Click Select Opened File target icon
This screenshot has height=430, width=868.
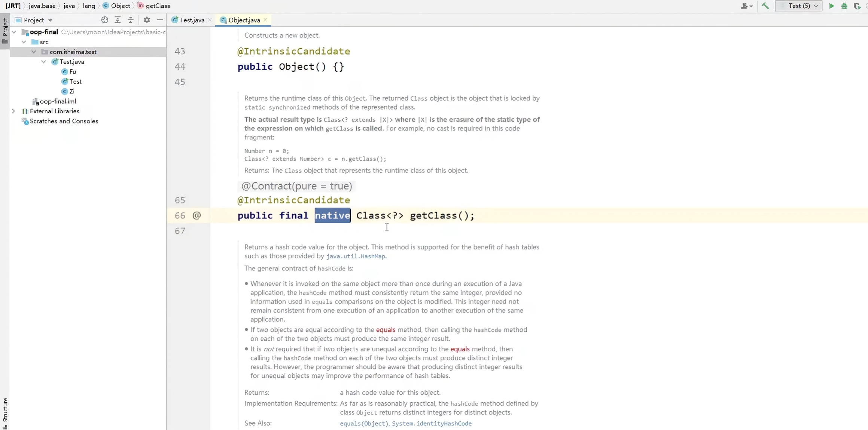click(x=104, y=20)
